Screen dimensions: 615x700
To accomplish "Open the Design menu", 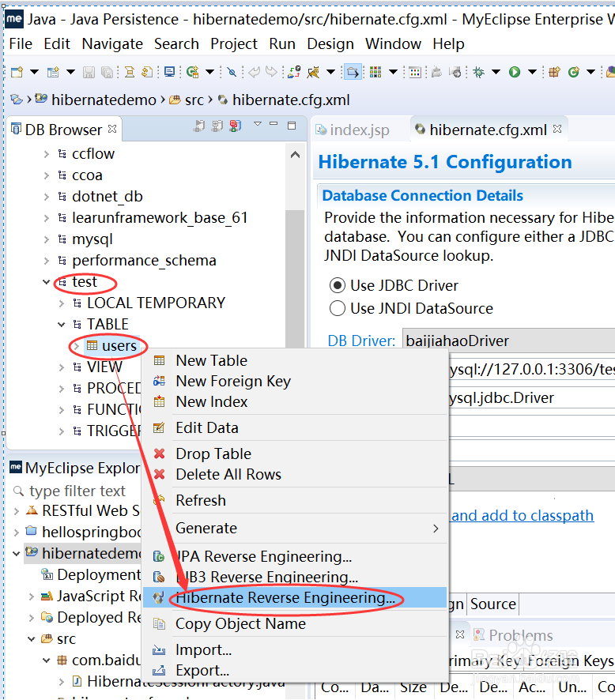I will 330,43.
